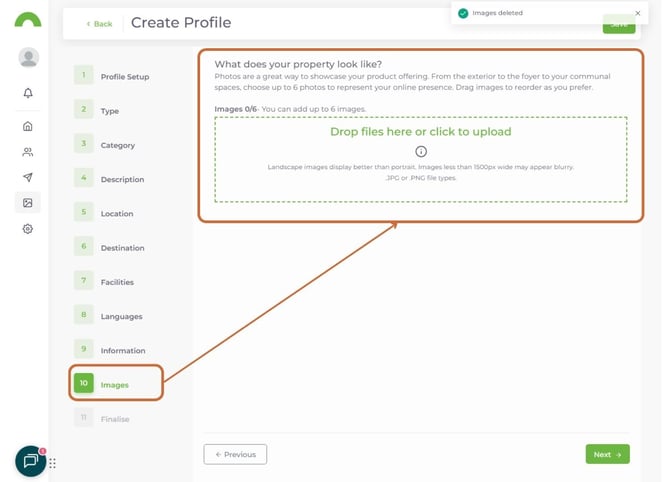The height and width of the screenshot is (482, 670).
Task: Select the image gallery sidebar icon
Action: (28, 203)
